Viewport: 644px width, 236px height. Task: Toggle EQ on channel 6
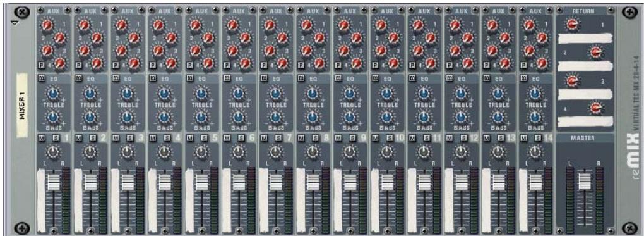(227, 78)
